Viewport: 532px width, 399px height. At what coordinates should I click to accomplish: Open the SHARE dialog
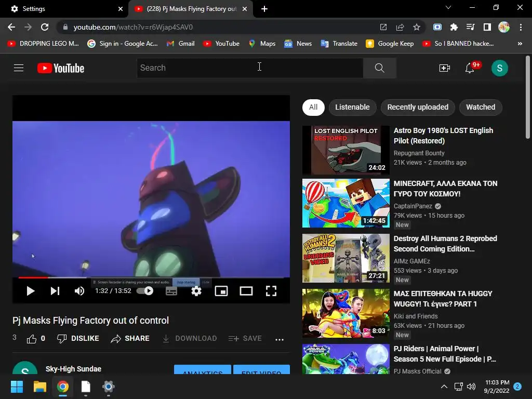(130, 338)
